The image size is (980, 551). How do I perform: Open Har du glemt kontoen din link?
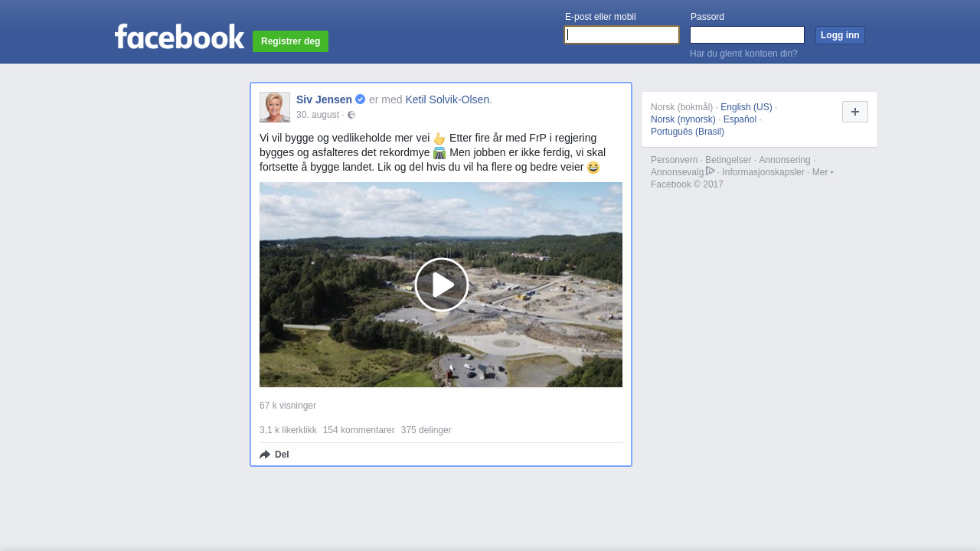743,54
